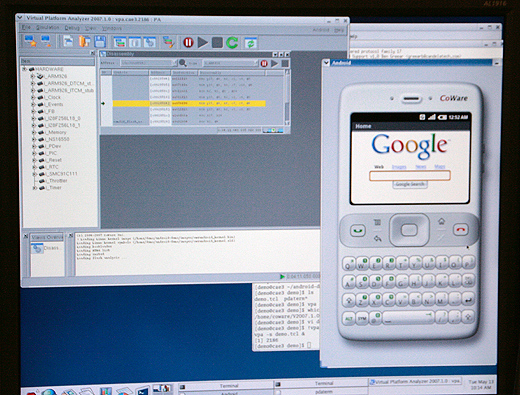Open the Images link on Google page
The image size is (520, 395).
(x=399, y=167)
